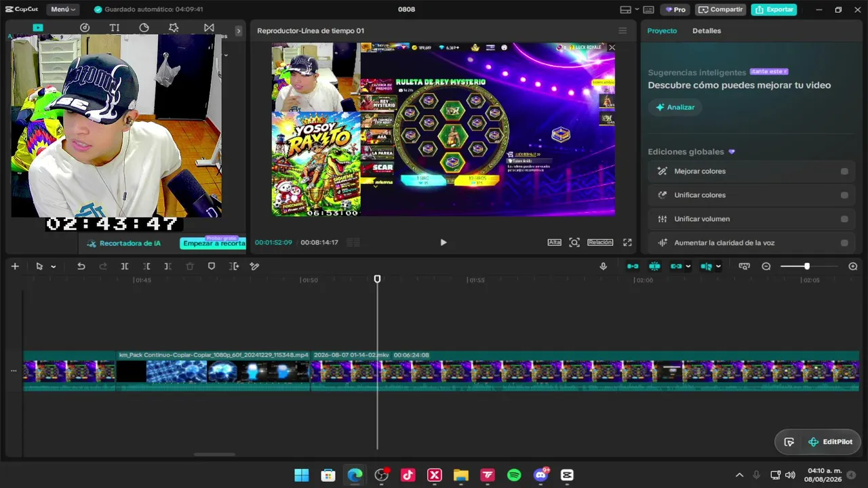The width and height of the screenshot is (868, 488).
Task: Open the Relación aspect ratio selector
Action: (x=600, y=243)
